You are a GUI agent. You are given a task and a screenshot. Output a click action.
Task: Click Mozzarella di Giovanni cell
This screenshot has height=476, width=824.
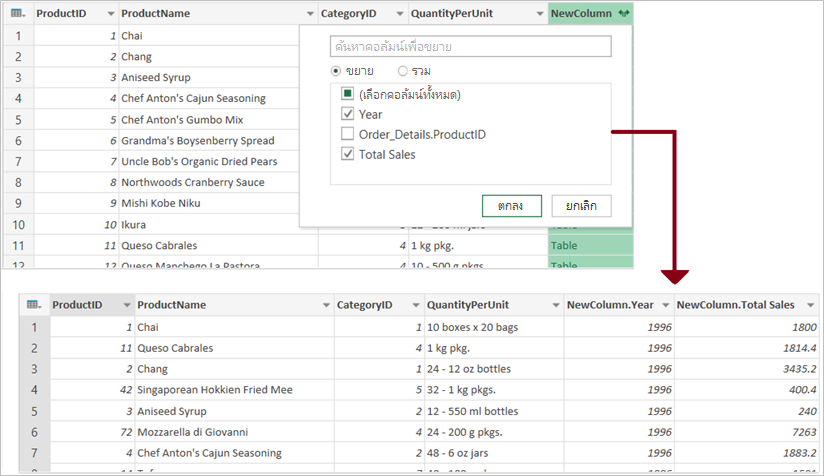click(234, 432)
